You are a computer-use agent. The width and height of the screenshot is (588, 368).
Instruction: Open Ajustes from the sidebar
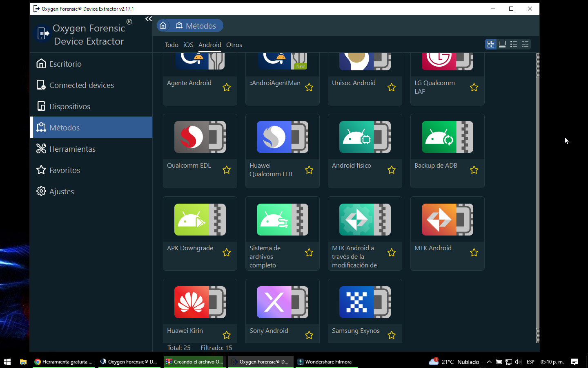(x=62, y=191)
